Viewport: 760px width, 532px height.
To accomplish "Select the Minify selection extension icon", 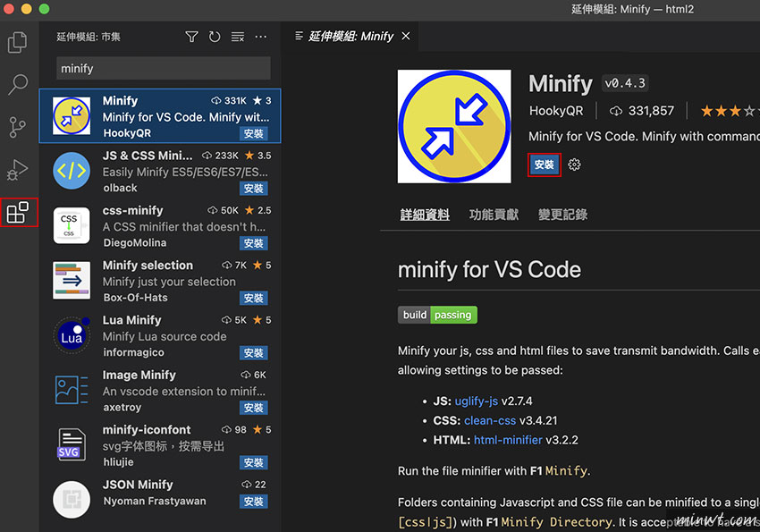I will (x=72, y=280).
